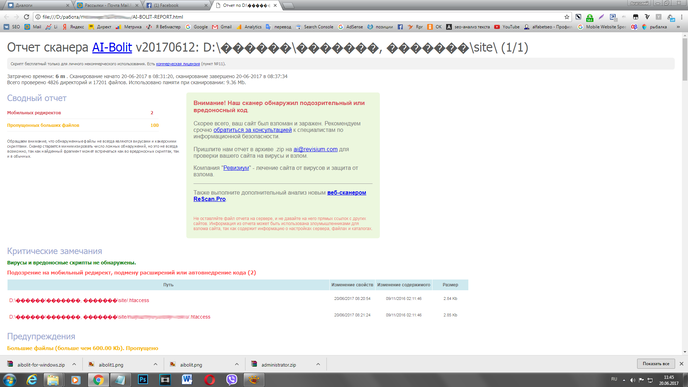The height and width of the screenshot is (387, 688).
Task: Open the AI-Bolit link in the heading
Action: (x=112, y=47)
